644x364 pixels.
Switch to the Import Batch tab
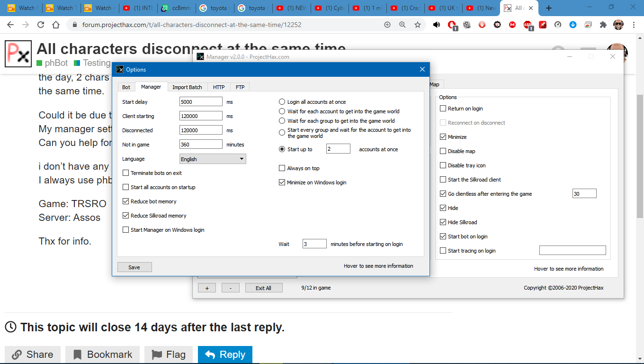pos(187,87)
